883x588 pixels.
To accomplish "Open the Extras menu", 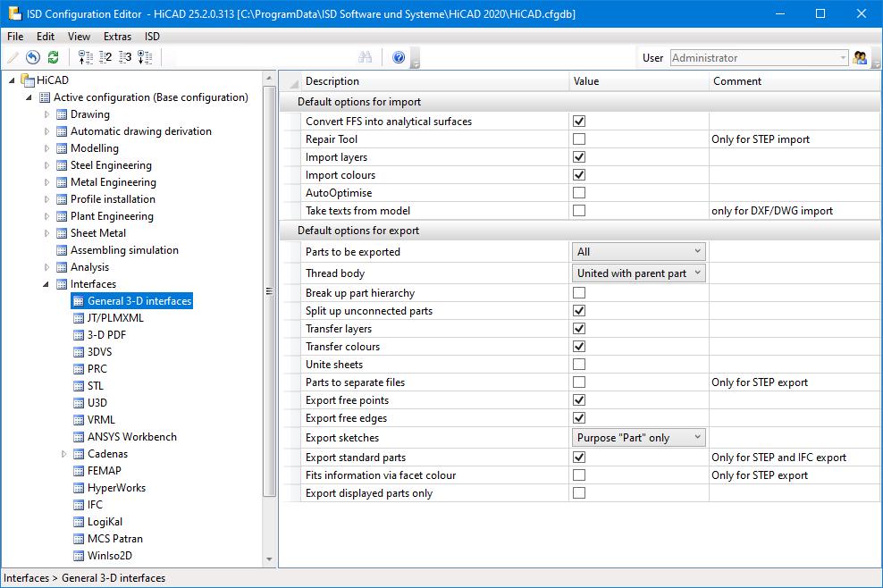I will point(117,37).
